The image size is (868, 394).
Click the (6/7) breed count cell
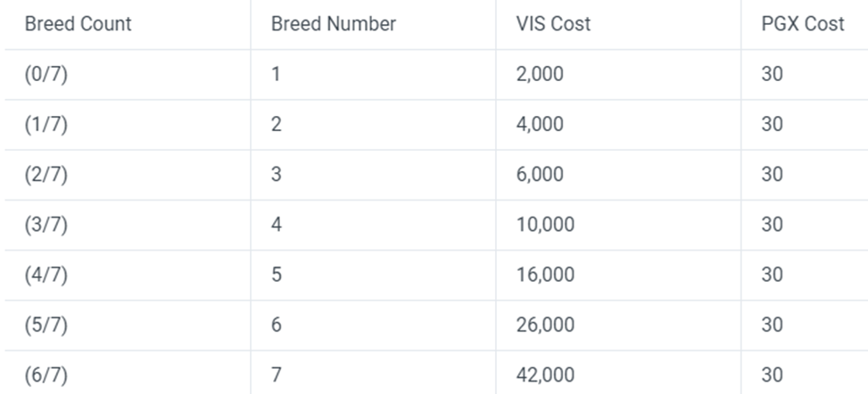coord(46,374)
